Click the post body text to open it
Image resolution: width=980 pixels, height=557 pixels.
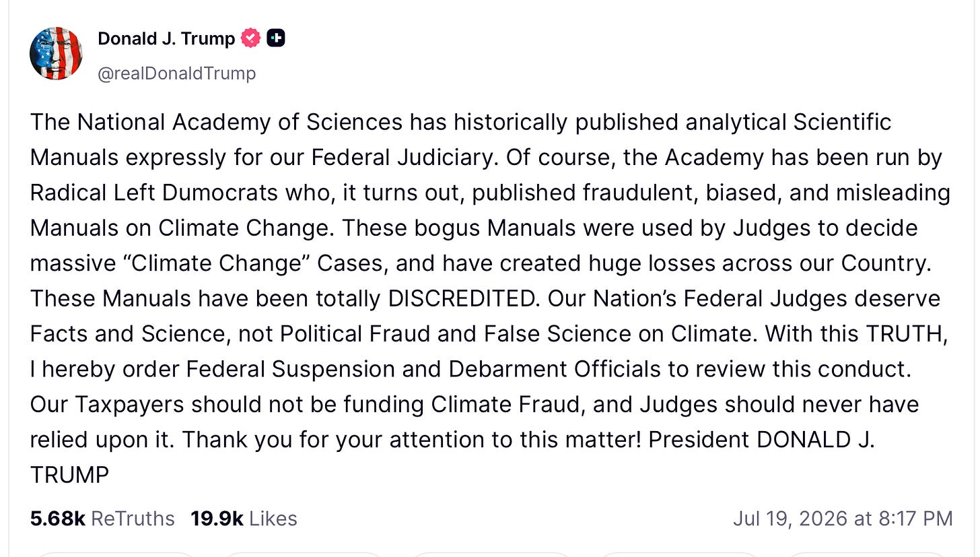pyautogui.click(x=490, y=298)
